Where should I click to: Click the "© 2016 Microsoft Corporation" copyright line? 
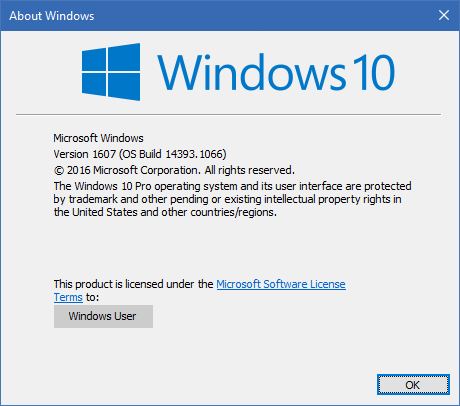(x=174, y=170)
